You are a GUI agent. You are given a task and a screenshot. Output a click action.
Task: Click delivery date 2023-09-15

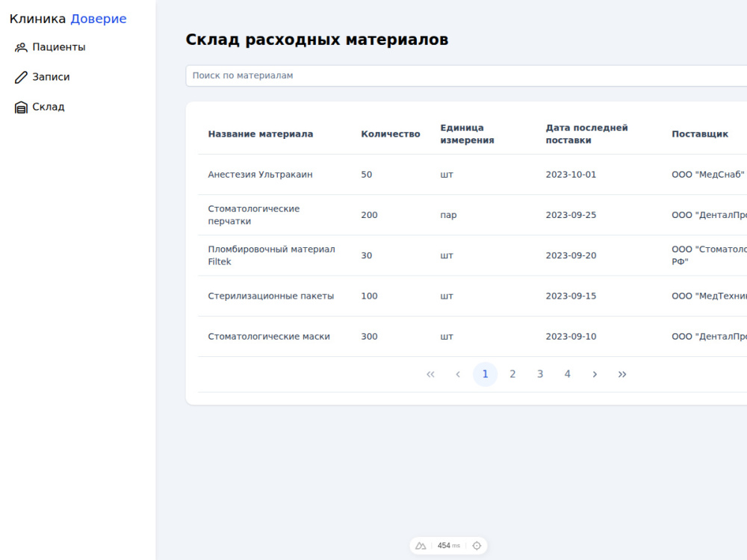(x=571, y=296)
